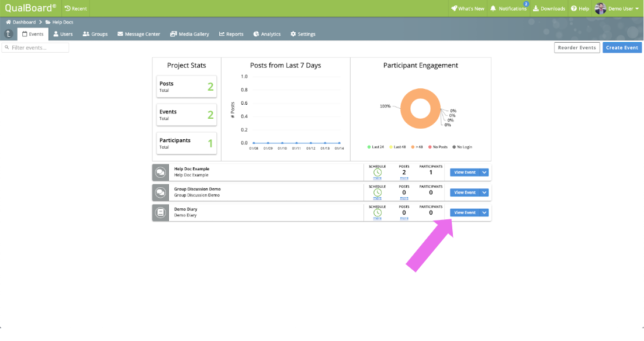Click the Help Doc Example discussion icon
The width and height of the screenshot is (644, 341).
[161, 172]
